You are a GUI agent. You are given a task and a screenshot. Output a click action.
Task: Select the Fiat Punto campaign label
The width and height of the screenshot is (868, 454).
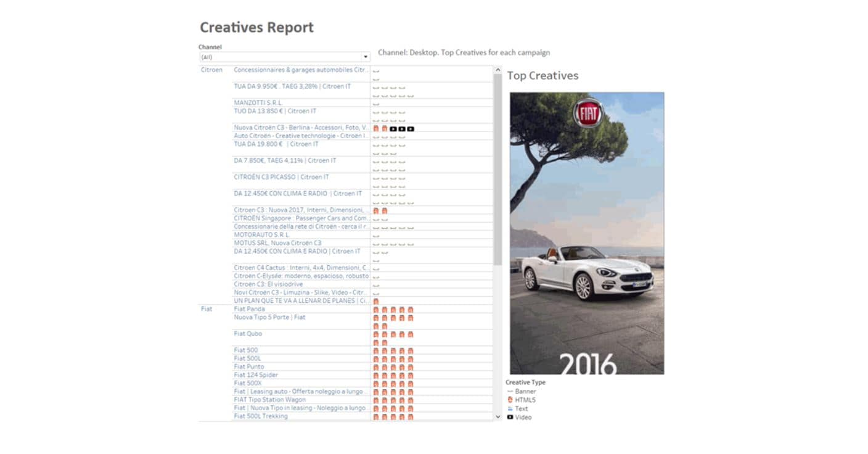pyautogui.click(x=249, y=367)
